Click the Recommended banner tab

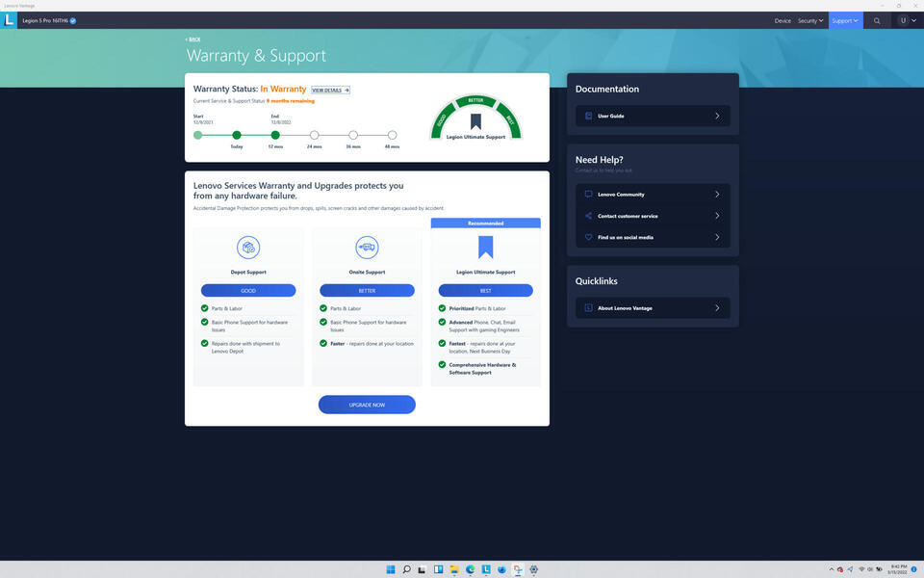[x=485, y=223]
